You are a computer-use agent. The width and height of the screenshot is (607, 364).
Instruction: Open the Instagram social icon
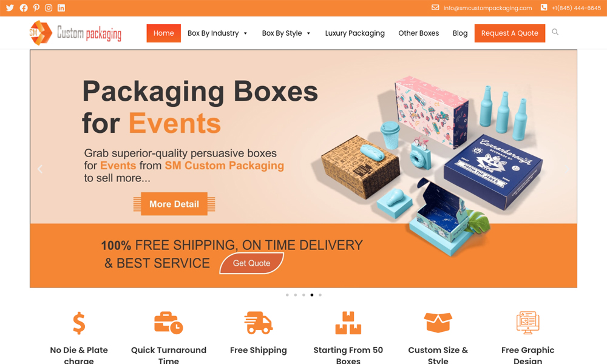pyautogui.click(x=49, y=8)
